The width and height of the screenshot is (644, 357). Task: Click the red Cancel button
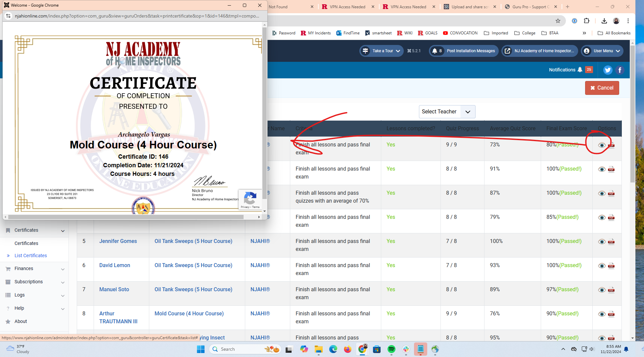(x=602, y=88)
